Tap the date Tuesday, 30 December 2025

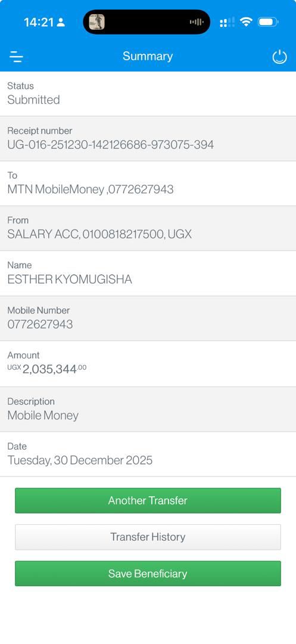[80, 460]
